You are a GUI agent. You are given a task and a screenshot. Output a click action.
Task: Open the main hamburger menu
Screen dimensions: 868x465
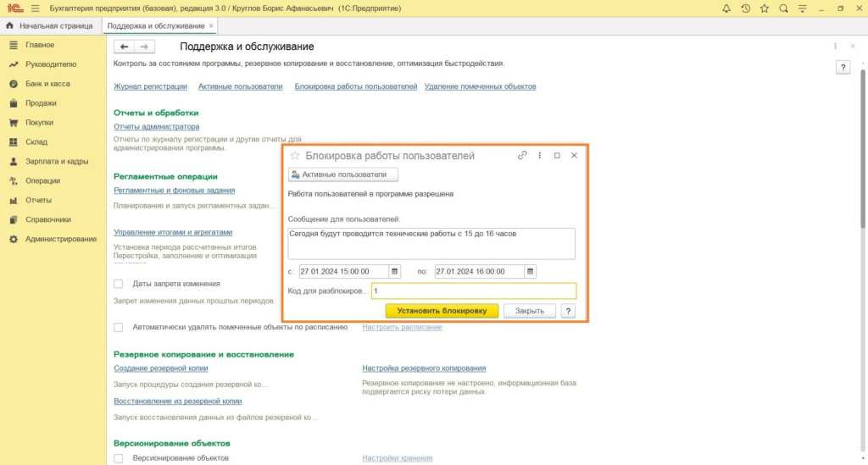[x=35, y=8]
